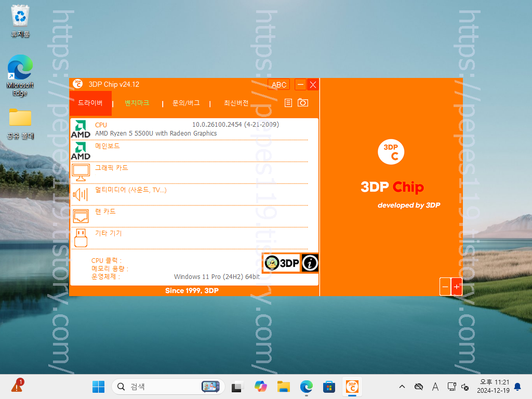Select the 공유 폴더 desktop folder

[x=20, y=124]
